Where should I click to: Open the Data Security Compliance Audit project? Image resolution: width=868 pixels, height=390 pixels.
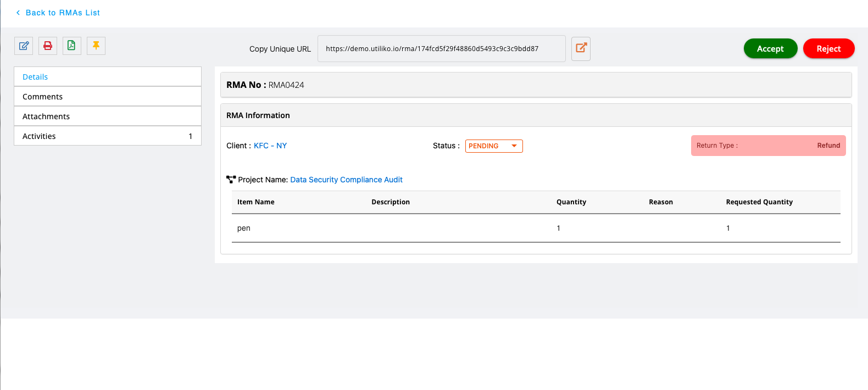point(346,180)
